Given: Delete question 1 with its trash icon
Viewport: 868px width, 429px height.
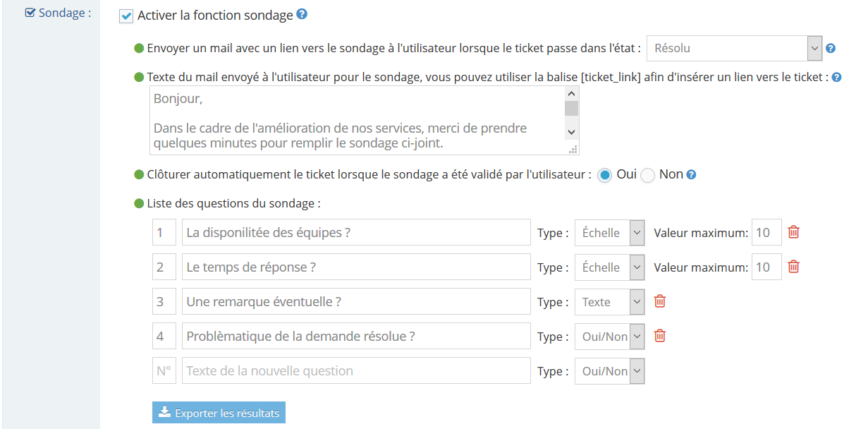Looking at the screenshot, I should click(793, 232).
